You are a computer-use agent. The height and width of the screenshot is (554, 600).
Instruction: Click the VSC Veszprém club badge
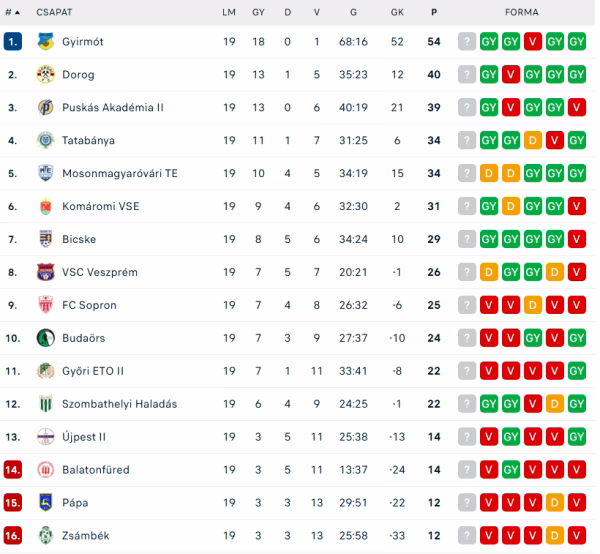click(x=45, y=272)
